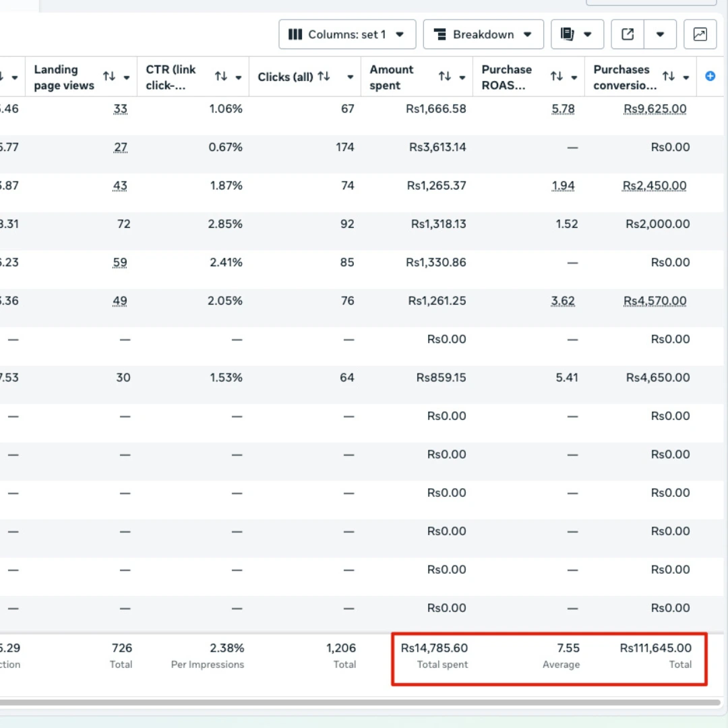Sort by Landing page views arrows icon
The image size is (728, 728).
pos(109,77)
